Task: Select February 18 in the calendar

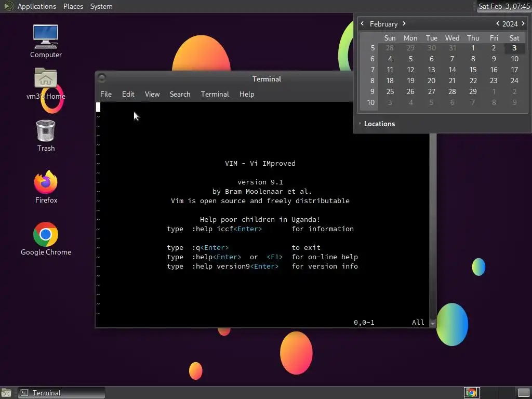Action: pos(390,81)
